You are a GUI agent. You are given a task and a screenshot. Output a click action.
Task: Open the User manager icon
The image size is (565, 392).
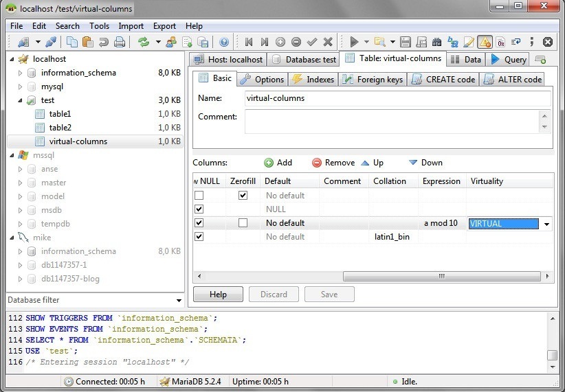(x=171, y=42)
